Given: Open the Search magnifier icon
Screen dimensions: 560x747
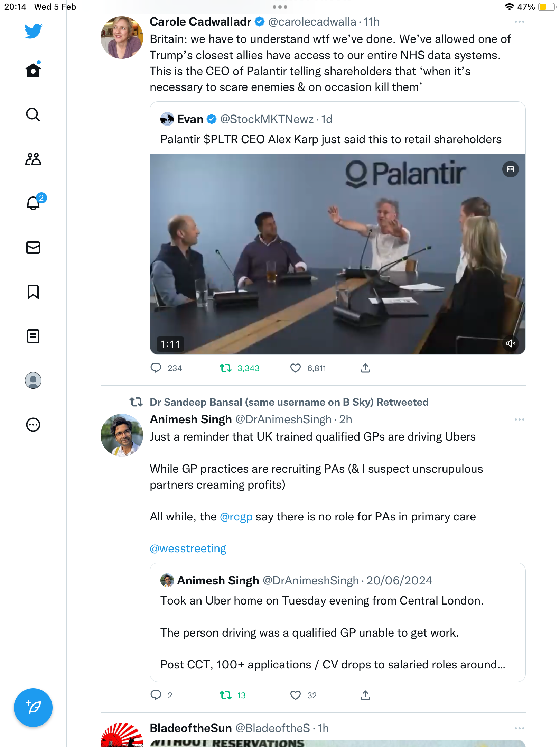Looking at the screenshot, I should coord(33,115).
